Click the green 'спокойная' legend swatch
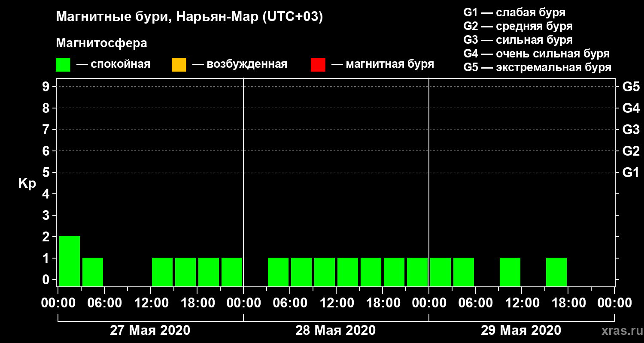This screenshot has height=343, width=644. 63,65
